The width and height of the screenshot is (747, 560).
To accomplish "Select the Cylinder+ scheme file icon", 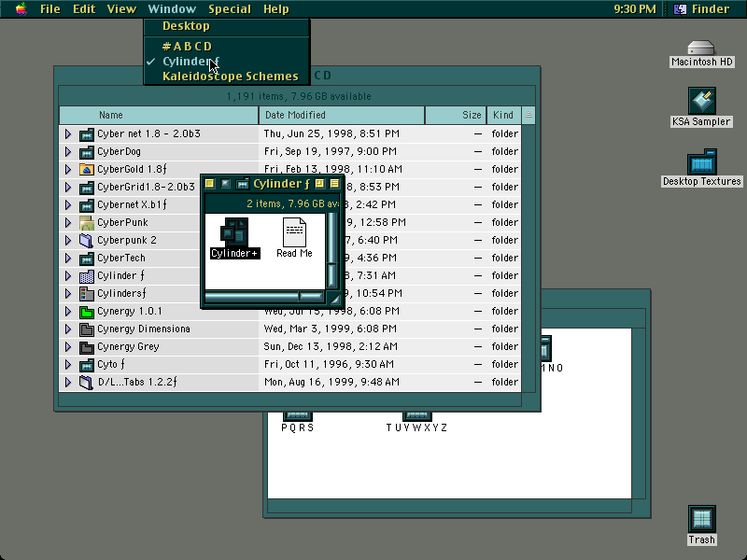I will [234, 231].
